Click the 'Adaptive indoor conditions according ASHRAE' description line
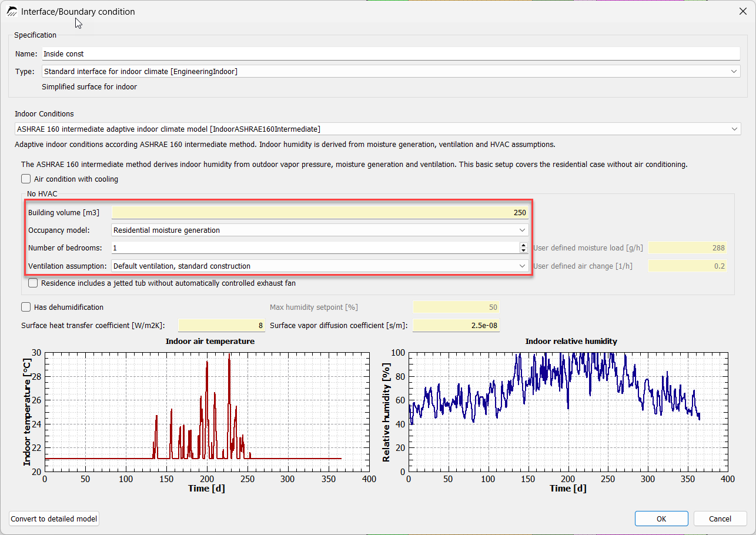Viewport: 756px width, 535px height. tap(285, 144)
